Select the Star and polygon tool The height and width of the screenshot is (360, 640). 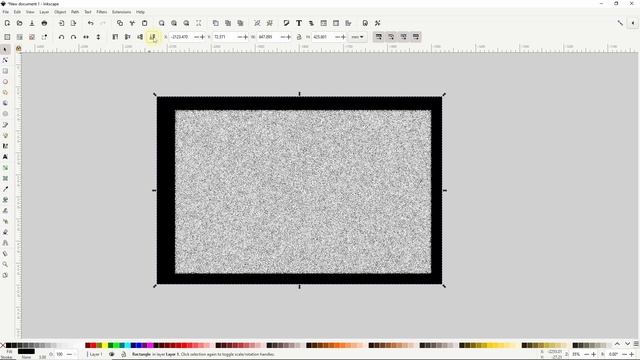tap(5, 93)
